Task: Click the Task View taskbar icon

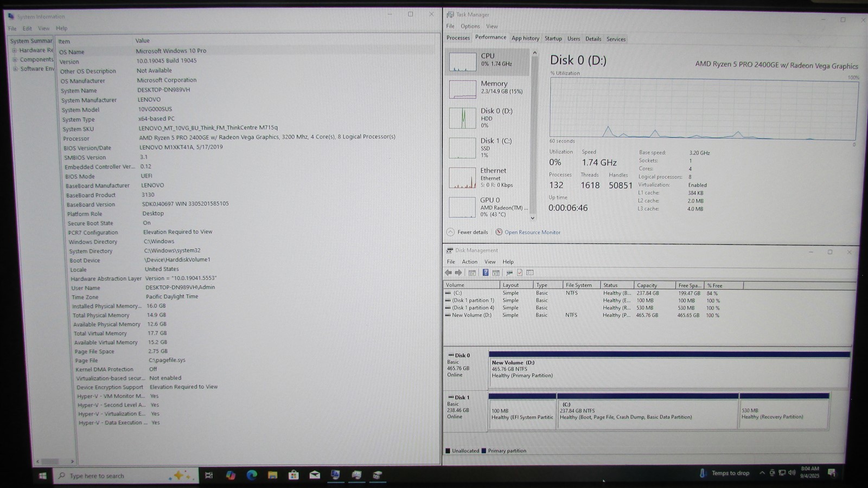Action: click(x=209, y=476)
